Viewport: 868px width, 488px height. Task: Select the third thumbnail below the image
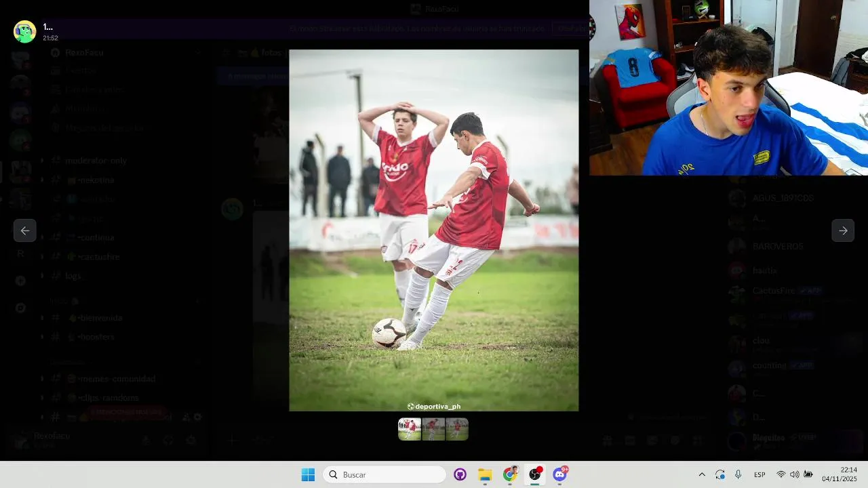coord(457,429)
